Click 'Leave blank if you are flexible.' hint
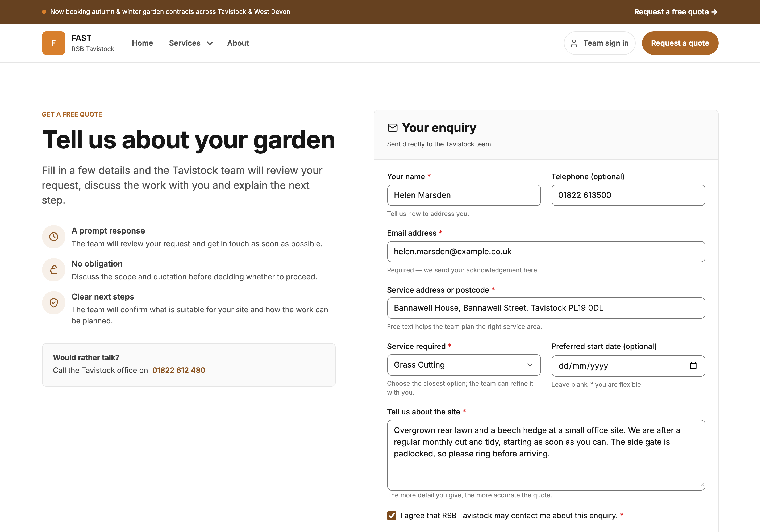 point(597,384)
